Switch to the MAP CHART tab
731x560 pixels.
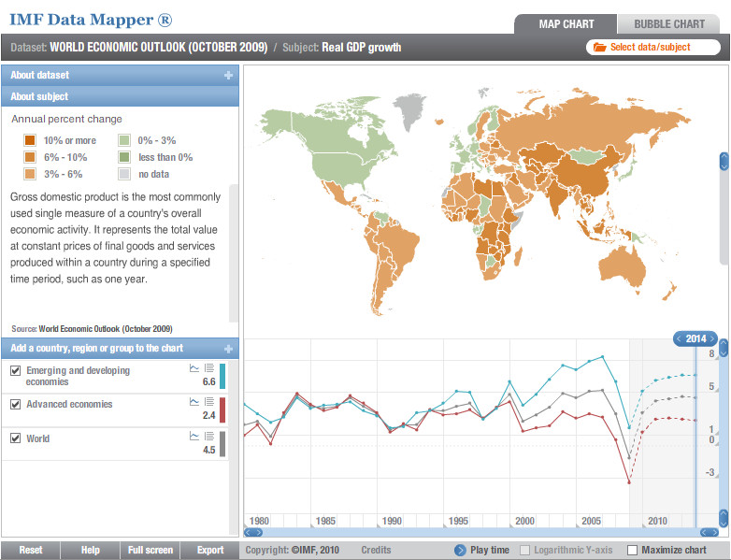566,24
